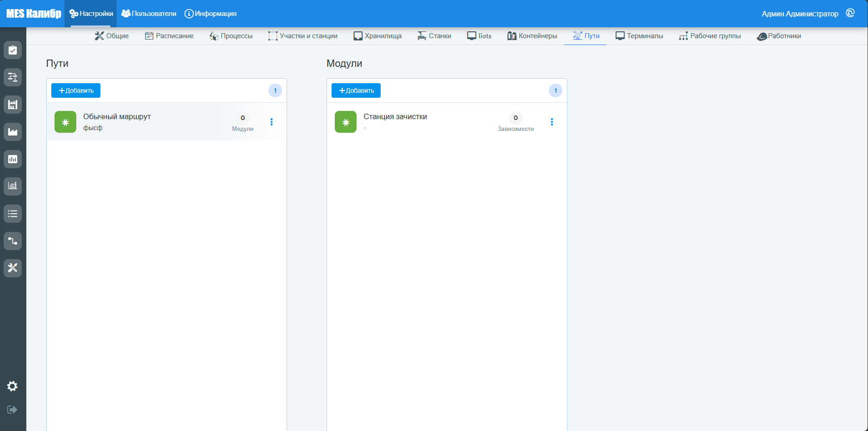Select the Пути tab
The height and width of the screenshot is (431, 868).
(586, 36)
